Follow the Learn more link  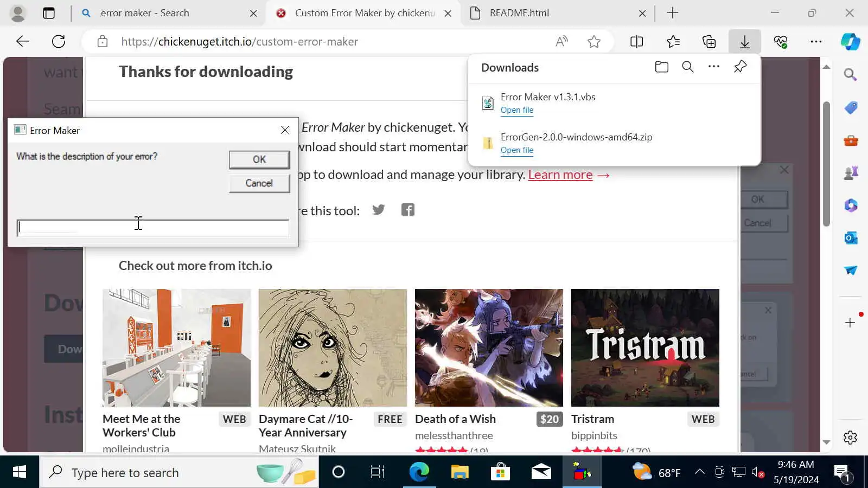tap(560, 175)
